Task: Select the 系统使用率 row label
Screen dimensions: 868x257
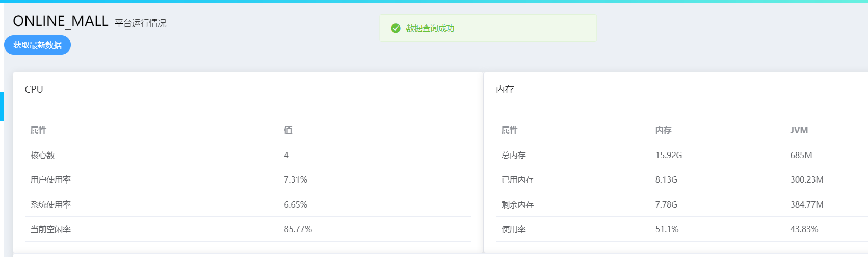Action: [x=51, y=204]
